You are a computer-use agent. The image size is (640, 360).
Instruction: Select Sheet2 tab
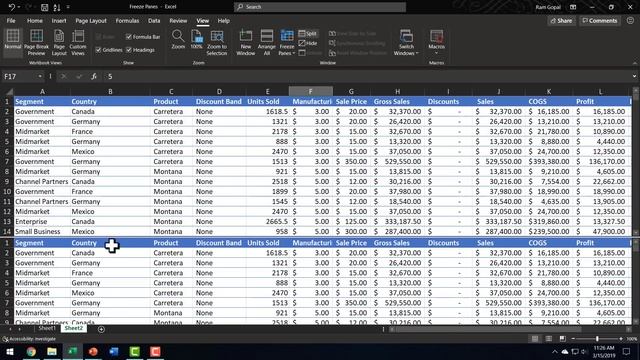point(73,329)
